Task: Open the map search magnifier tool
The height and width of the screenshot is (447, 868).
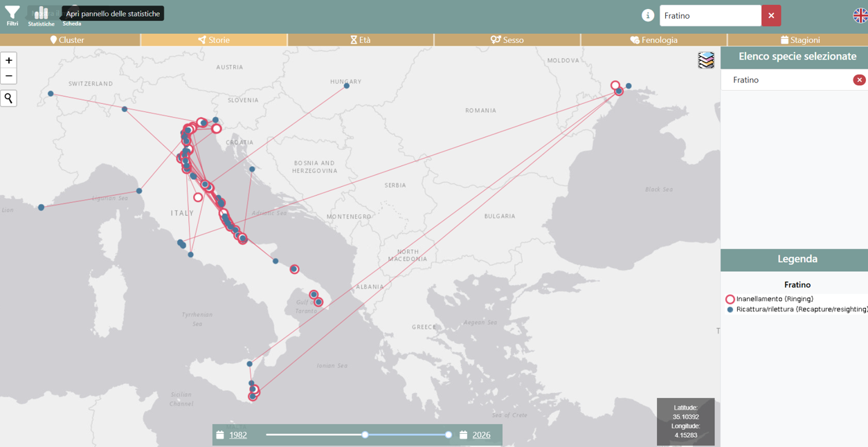Action: (9, 98)
